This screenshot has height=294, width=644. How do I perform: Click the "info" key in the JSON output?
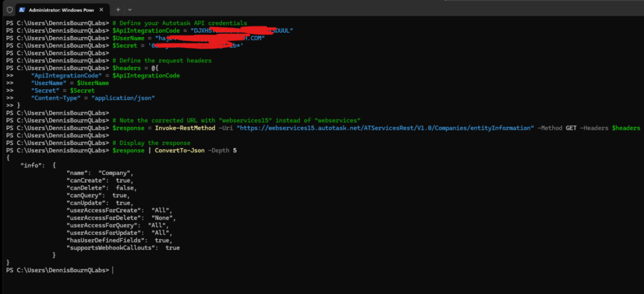32,166
